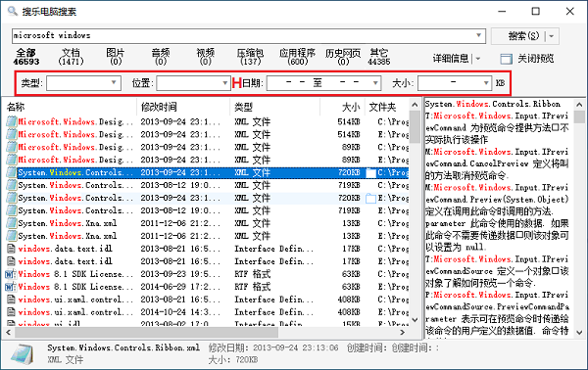Click the horizontal scrollbar right arrow

(403, 332)
